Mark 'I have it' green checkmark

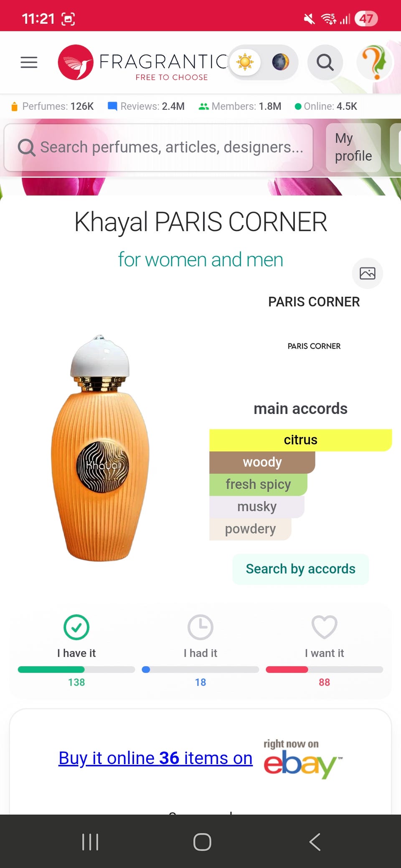[x=76, y=627]
